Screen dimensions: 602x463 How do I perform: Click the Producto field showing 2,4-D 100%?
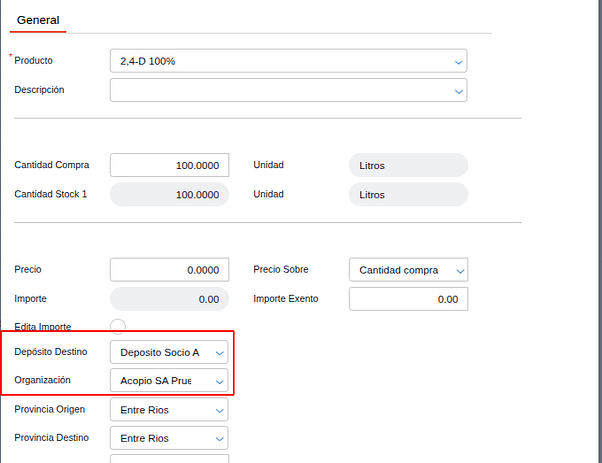pos(280,61)
